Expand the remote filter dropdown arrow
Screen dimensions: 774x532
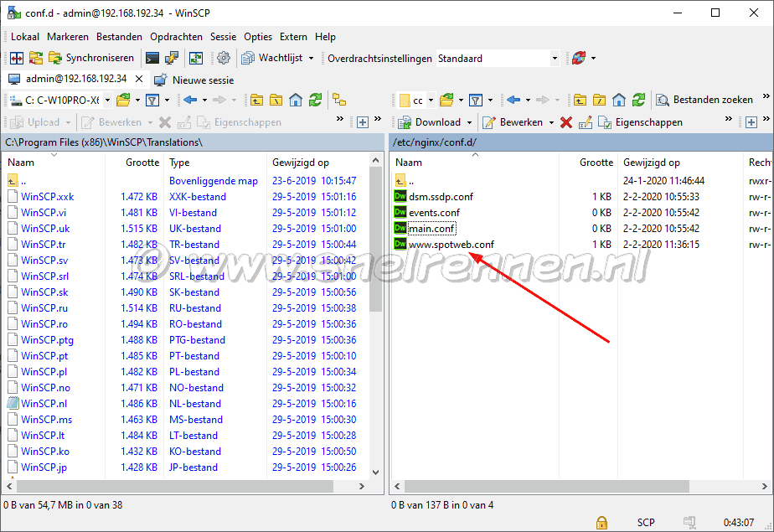tap(490, 101)
